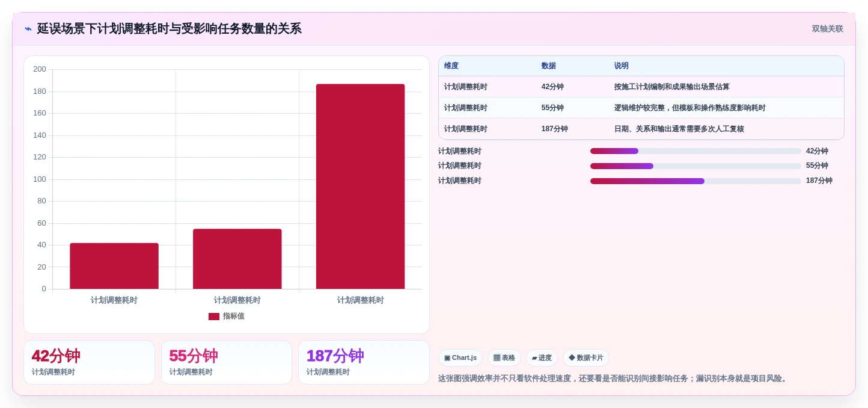Toggle the 指标值 legend color box
The image size is (868, 408).
click(214, 317)
